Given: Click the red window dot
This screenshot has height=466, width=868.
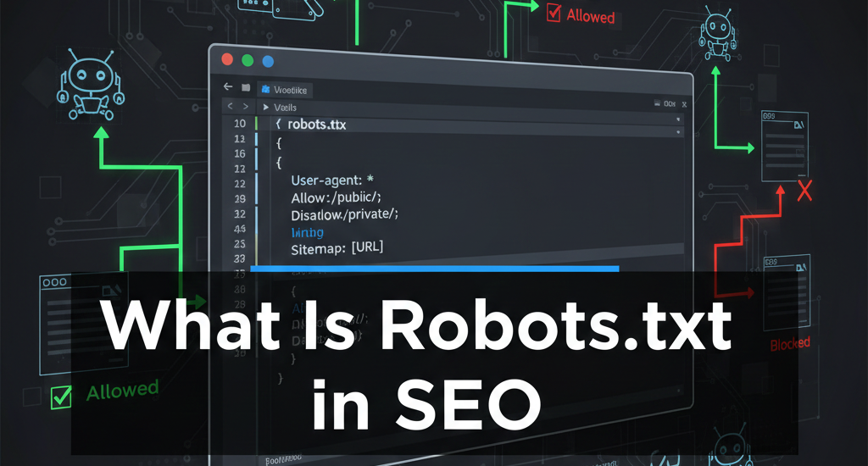Looking at the screenshot, I should pos(227,59).
